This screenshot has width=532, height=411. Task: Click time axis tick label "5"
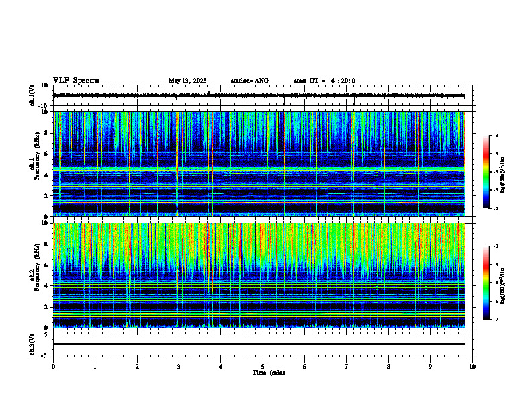point(263,367)
